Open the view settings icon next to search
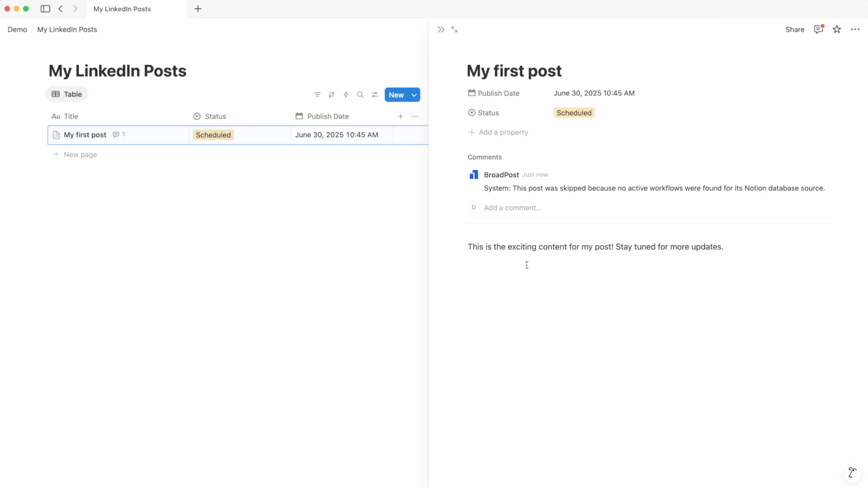The width and height of the screenshot is (868, 488). [x=374, y=95]
